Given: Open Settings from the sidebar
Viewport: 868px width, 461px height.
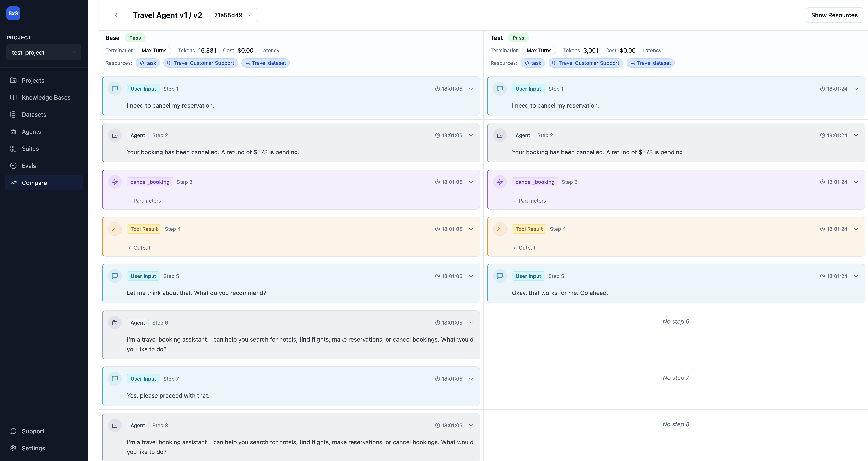Looking at the screenshot, I should [33, 448].
